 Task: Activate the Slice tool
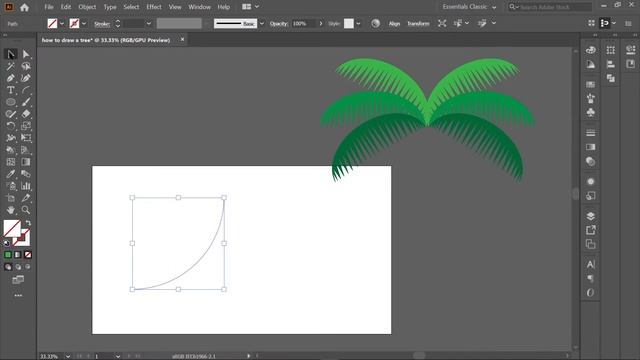coord(26,198)
